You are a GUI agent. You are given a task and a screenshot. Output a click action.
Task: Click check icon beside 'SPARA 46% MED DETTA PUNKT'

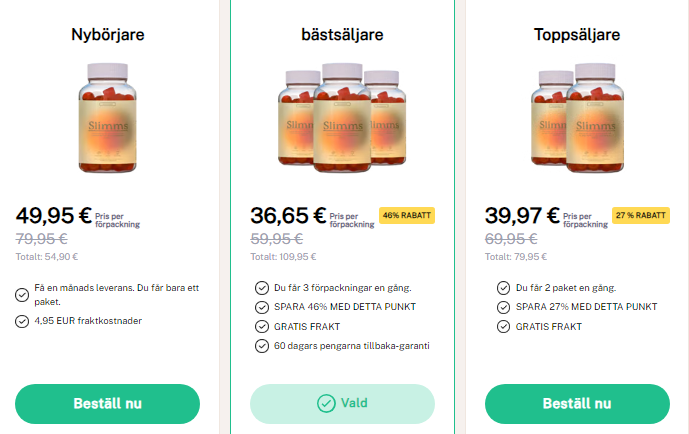click(262, 307)
